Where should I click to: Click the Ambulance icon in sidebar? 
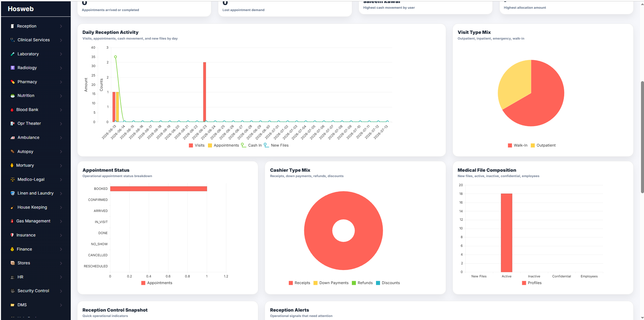pos(12,138)
